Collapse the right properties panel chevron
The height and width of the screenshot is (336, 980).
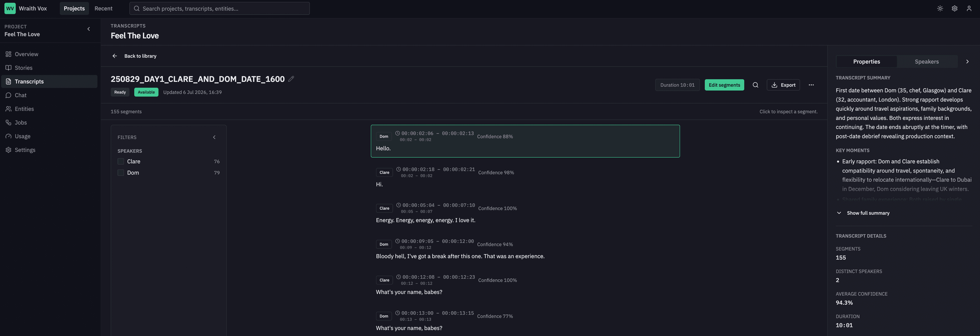[967, 62]
